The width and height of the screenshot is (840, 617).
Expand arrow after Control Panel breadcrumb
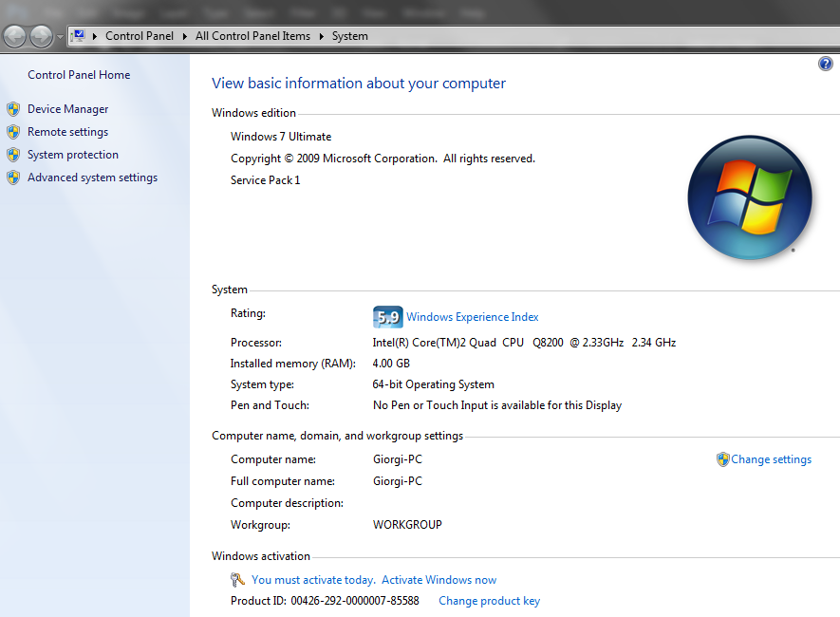185,36
